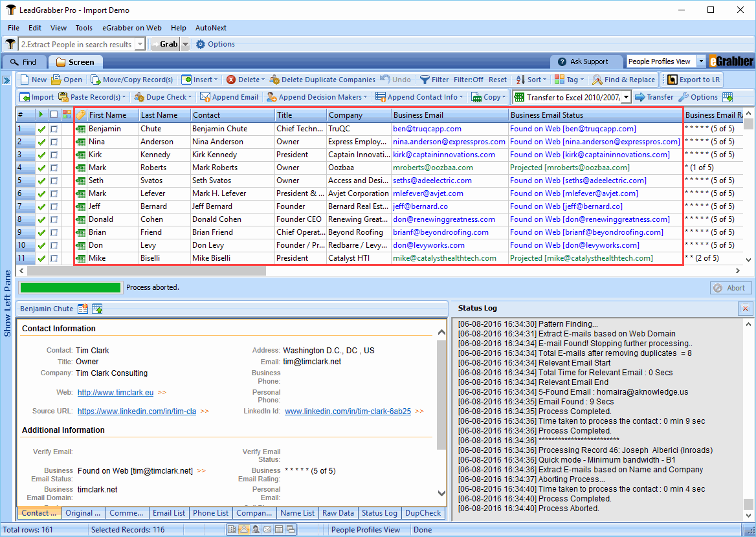Click the people profile view status icon
This screenshot has height=537, width=756.
[244, 529]
